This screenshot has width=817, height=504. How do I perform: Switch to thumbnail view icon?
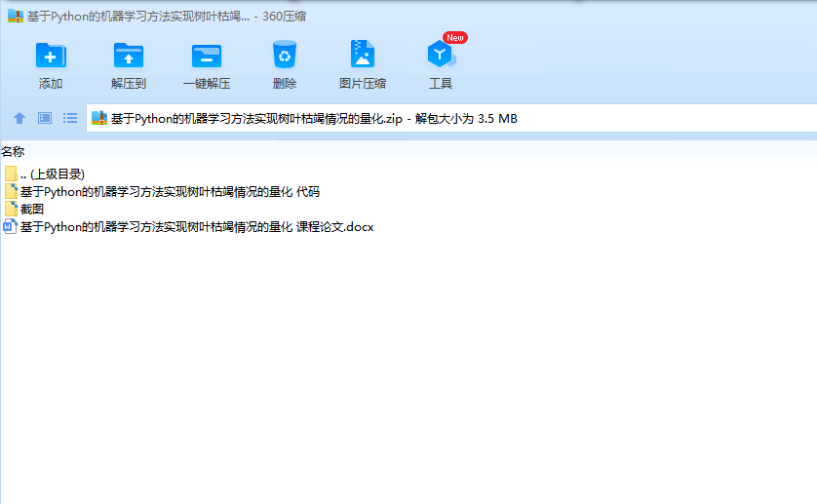[x=45, y=118]
